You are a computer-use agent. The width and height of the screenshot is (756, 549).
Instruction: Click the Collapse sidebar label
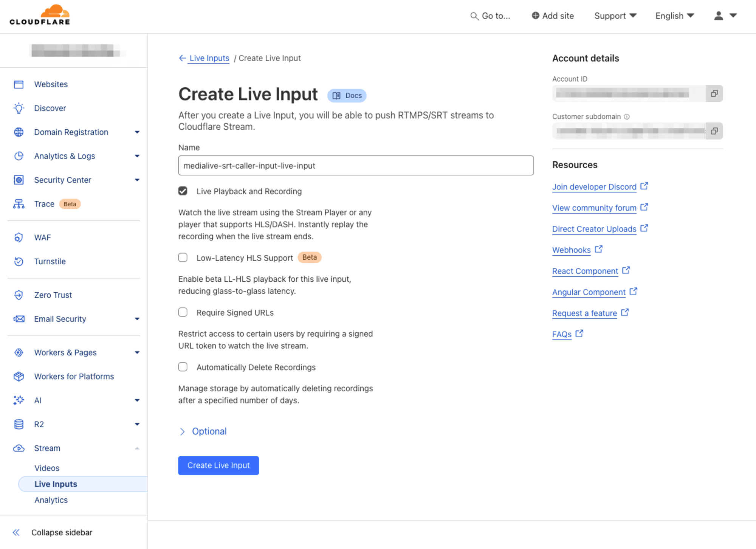62,532
